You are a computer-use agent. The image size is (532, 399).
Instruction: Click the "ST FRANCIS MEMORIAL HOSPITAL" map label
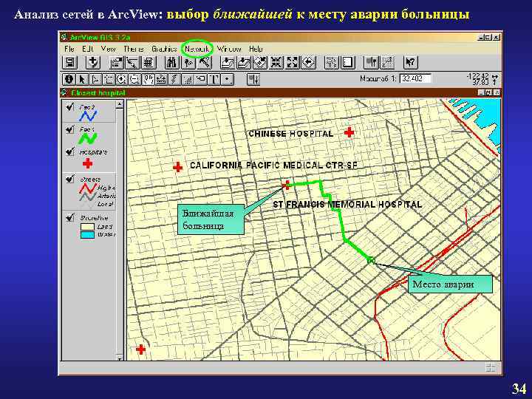(347, 204)
